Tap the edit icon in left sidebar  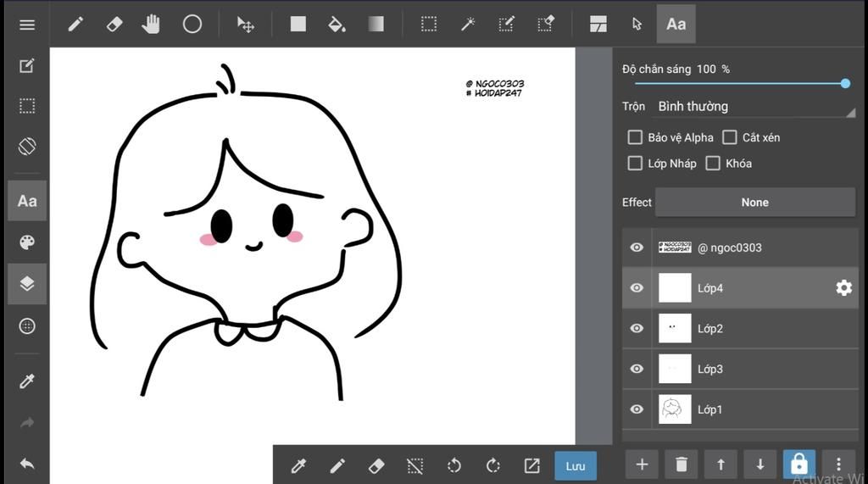coord(26,65)
